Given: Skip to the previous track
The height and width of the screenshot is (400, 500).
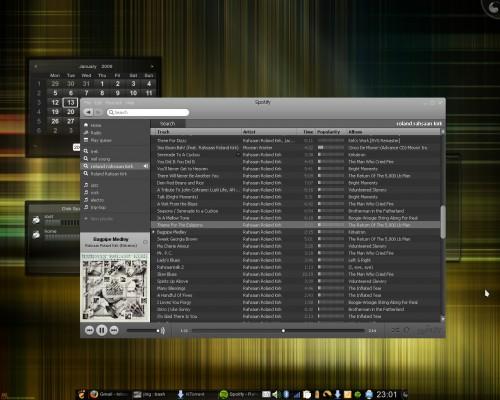Looking at the screenshot, I should point(89,330).
